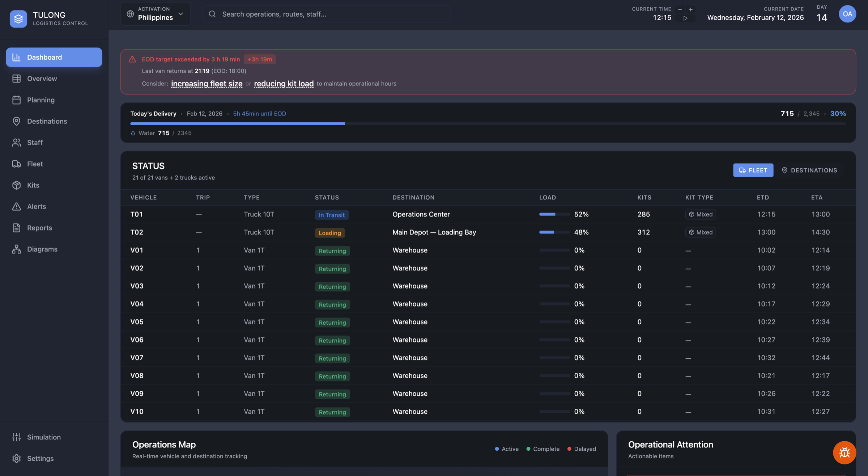
Task: Toggle the FLEET view in the STATUS panel
Action: coord(753,170)
